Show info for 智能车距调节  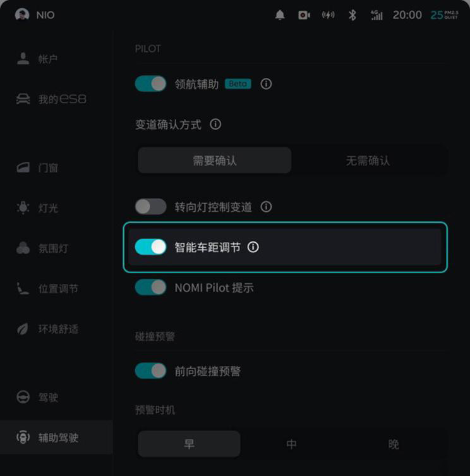253,247
